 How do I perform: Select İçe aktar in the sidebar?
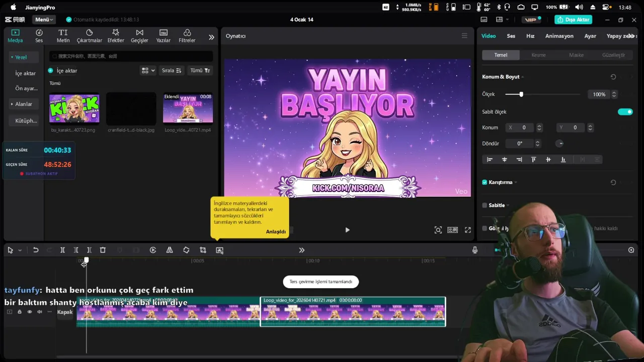click(25, 73)
